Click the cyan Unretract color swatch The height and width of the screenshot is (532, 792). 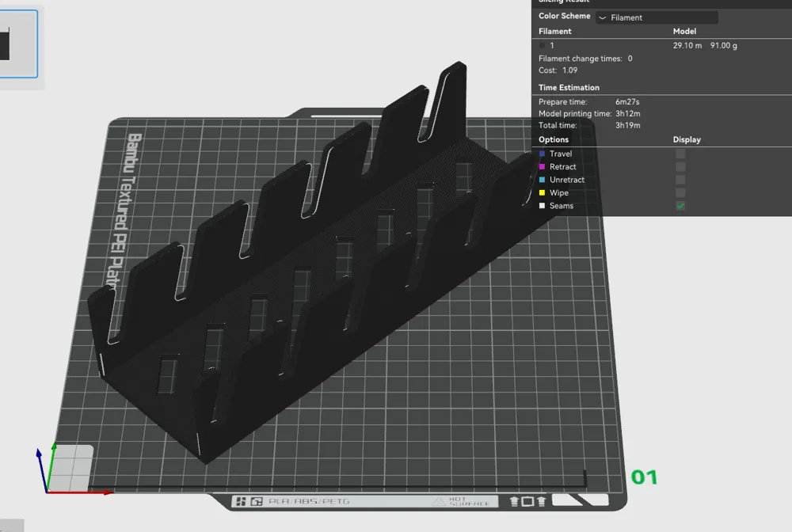542,180
